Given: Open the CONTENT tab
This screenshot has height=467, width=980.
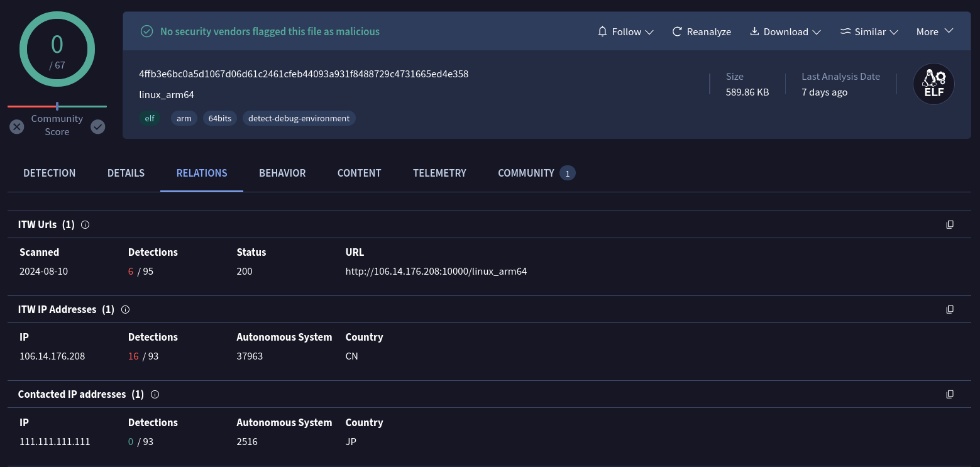Looking at the screenshot, I should pyautogui.click(x=360, y=173).
